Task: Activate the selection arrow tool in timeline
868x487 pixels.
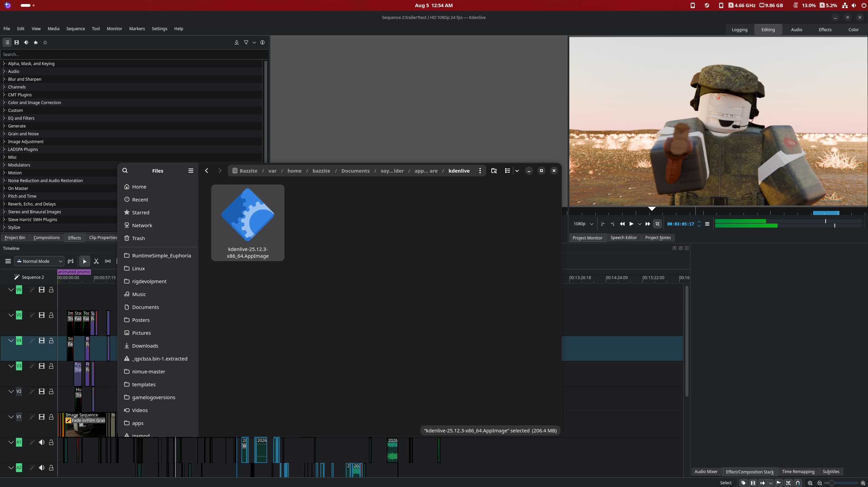Action: click(85, 261)
